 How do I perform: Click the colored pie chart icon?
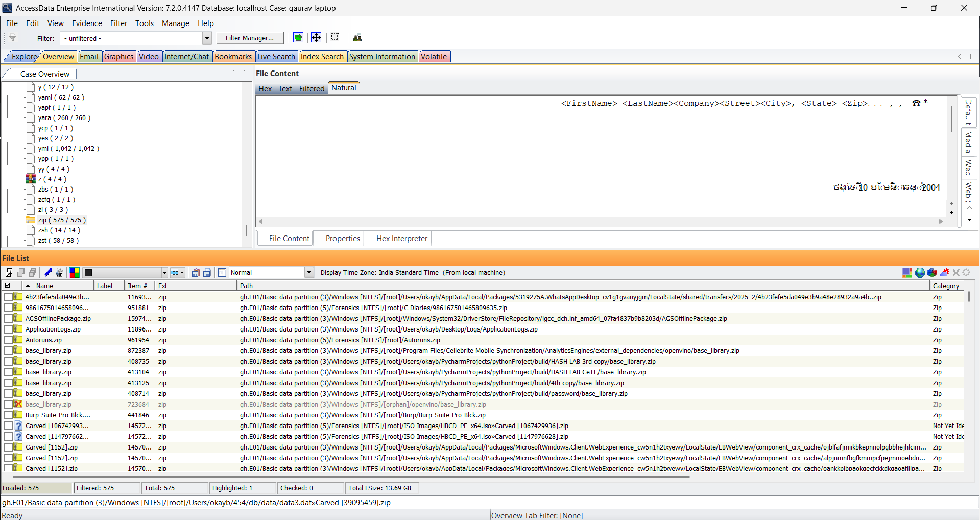(932, 273)
